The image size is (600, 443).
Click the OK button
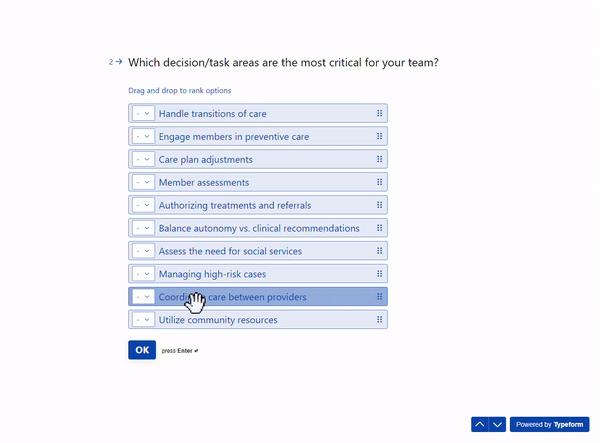[142, 350]
